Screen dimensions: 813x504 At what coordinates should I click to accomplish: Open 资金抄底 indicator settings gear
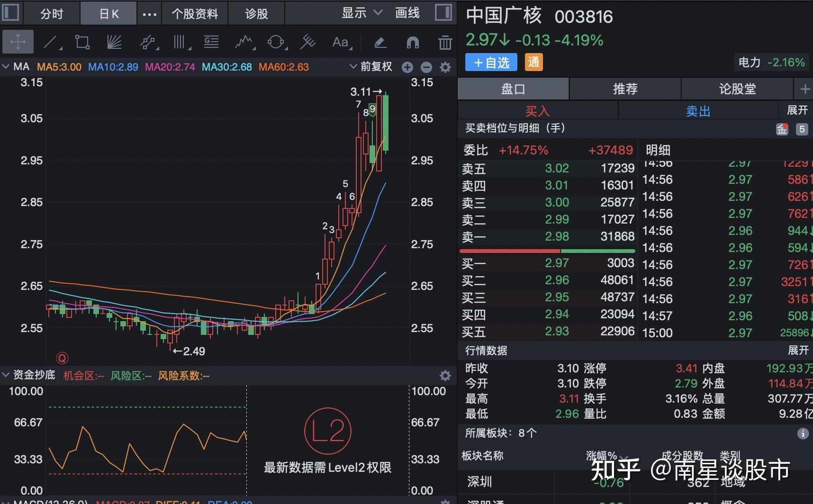445,376
